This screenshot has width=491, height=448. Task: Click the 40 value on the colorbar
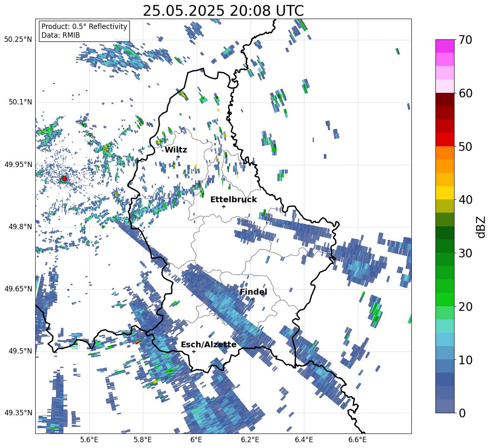point(465,200)
